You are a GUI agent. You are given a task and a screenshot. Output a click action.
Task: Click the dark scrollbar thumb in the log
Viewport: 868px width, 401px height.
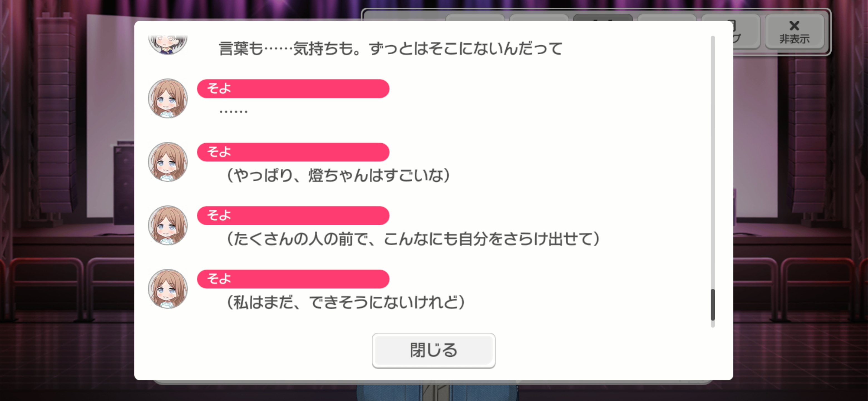pos(712,305)
